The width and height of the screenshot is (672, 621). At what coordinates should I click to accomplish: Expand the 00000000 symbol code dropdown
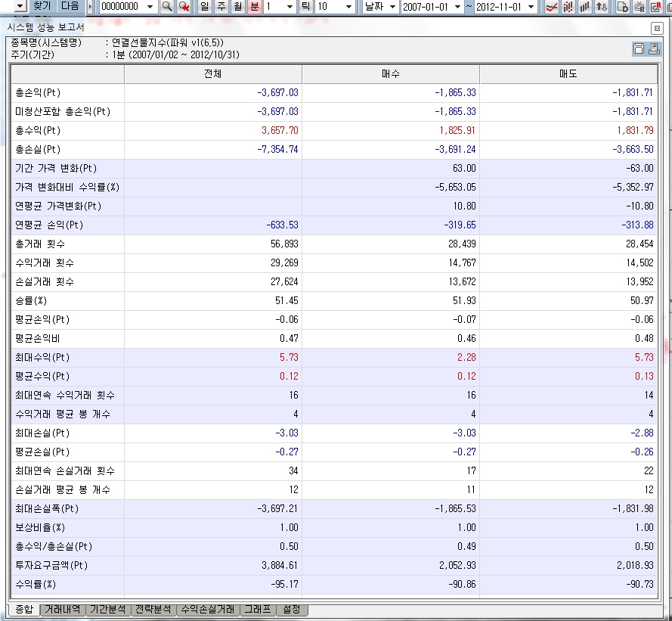point(150,7)
